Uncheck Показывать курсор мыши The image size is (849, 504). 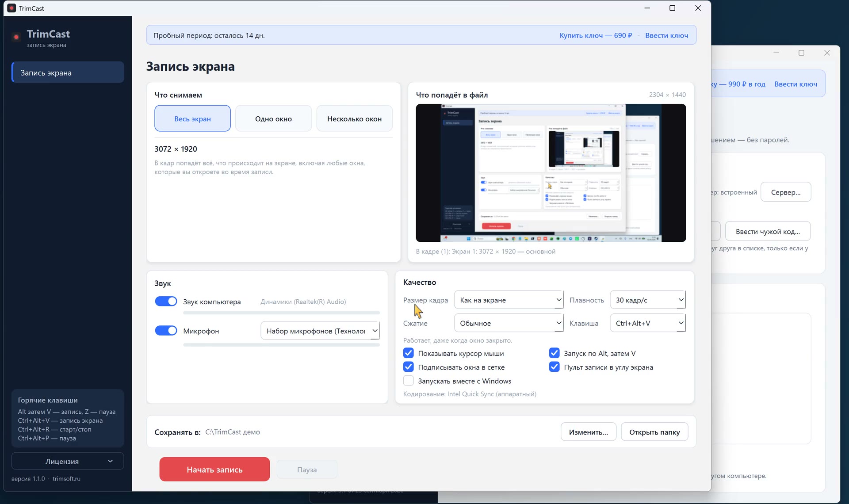tap(409, 353)
